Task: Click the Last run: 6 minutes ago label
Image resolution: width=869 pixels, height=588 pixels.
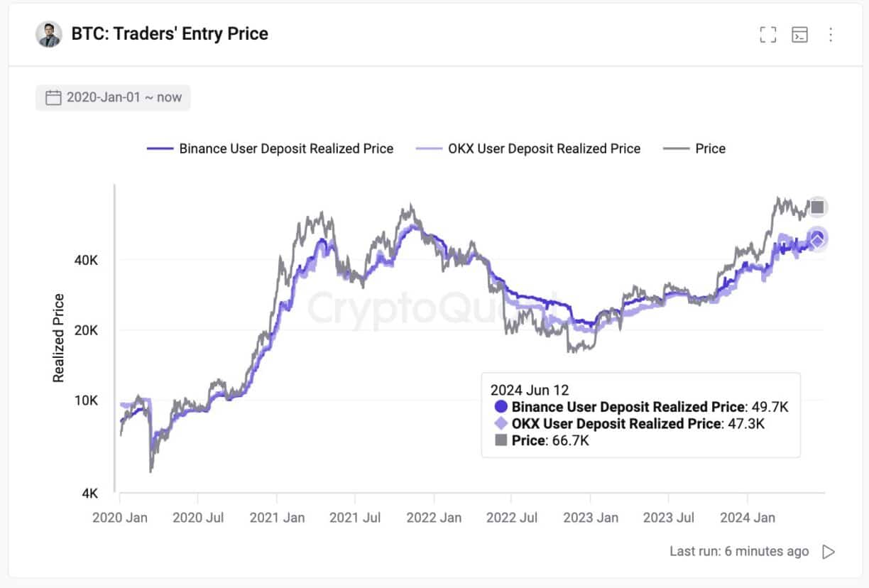Action: coord(738,551)
